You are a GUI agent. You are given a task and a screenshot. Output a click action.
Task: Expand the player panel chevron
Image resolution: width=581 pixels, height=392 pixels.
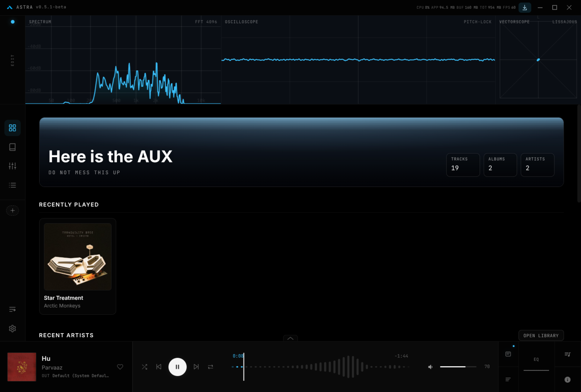290,338
